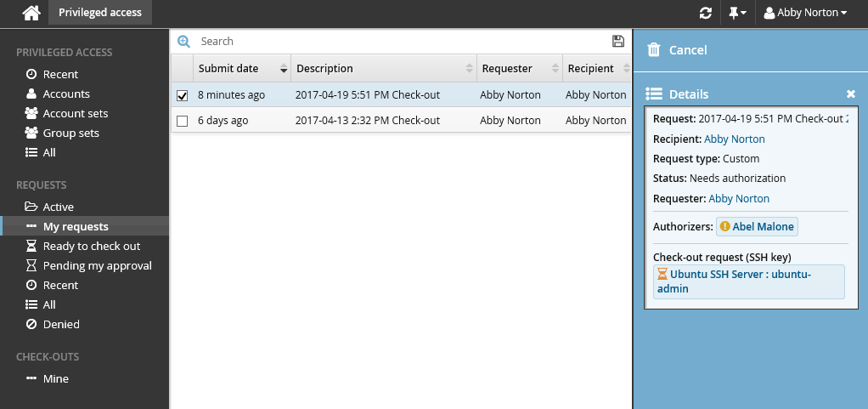Click the Details list icon
Screen dimensions: 868x409
click(x=653, y=94)
